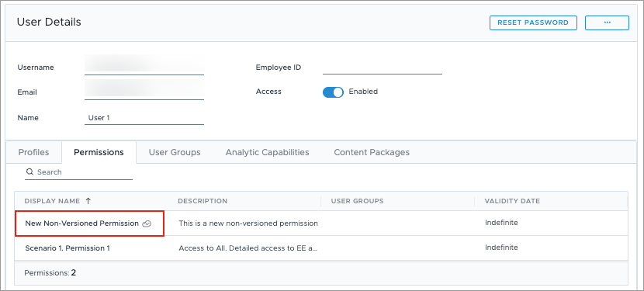Image resolution: width=644 pixels, height=291 pixels.
Task: Open the User Groups tab
Action: click(175, 153)
